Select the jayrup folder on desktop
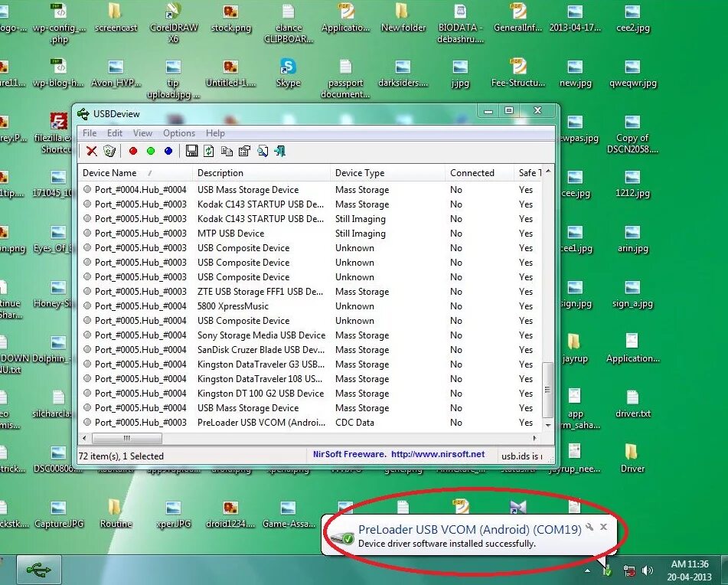 (575, 348)
